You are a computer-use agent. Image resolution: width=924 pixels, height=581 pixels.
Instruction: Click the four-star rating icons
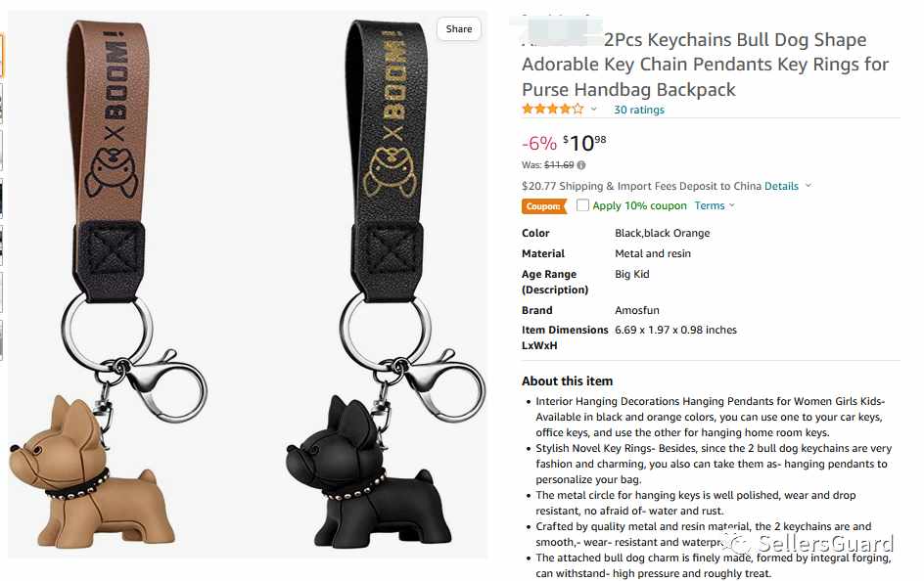pos(552,109)
